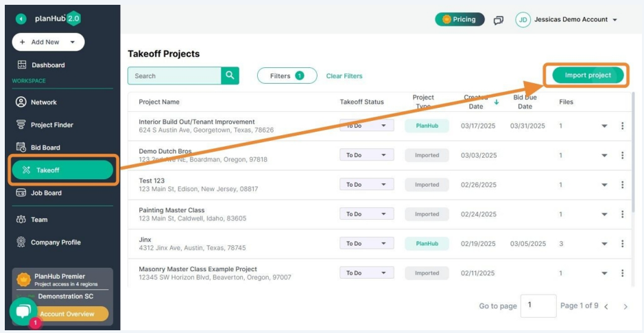The width and height of the screenshot is (644, 333).
Task: Expand the Jinx row
Action: (604, 244)
